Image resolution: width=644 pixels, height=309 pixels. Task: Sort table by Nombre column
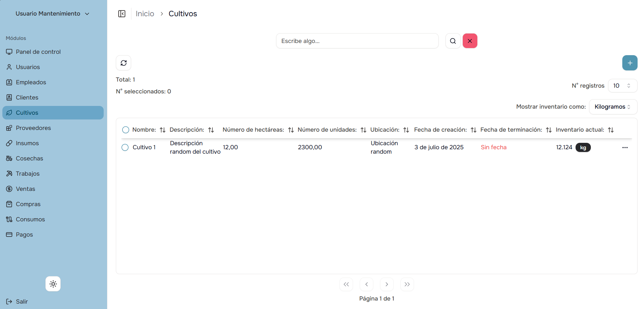click(163, 130)
